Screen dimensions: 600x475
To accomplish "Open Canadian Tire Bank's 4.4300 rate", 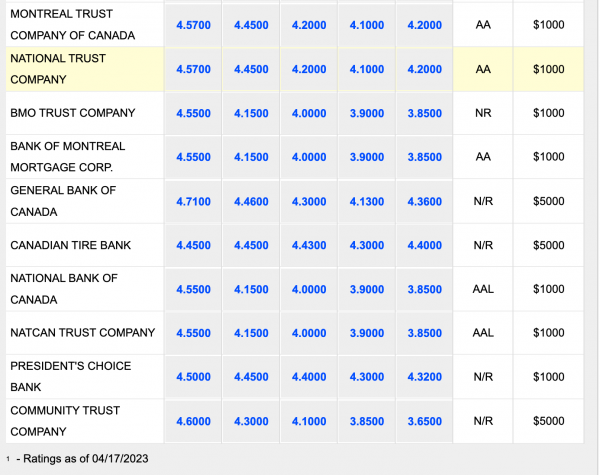I will [x=308, y=245].
